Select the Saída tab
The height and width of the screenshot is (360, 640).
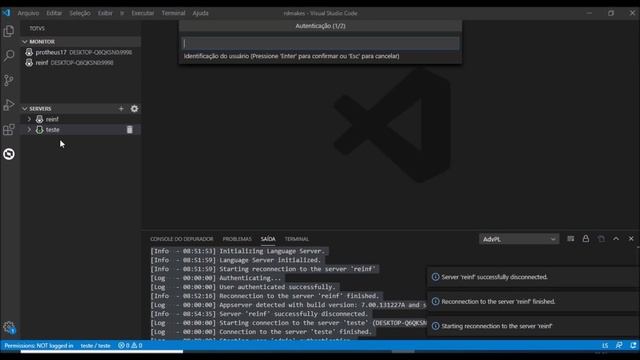click(x=268, y=239)
